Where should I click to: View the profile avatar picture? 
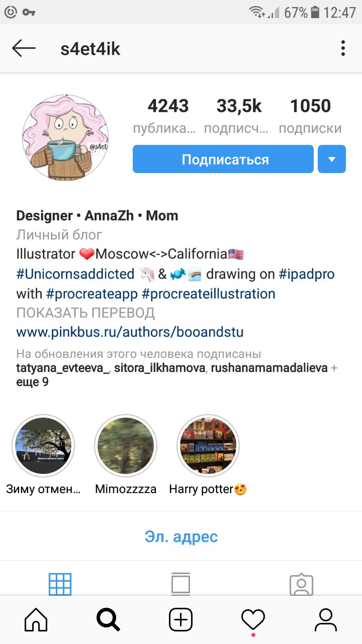coord(65,137)
